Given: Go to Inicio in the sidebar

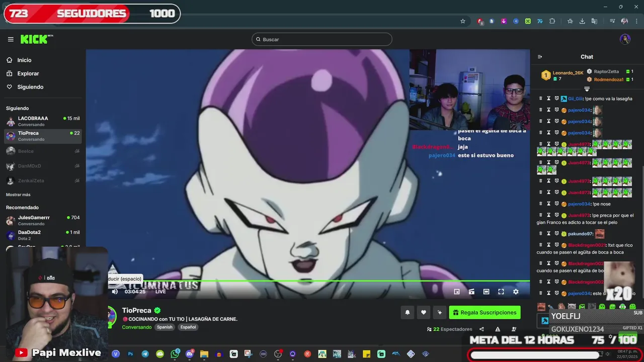Looking at the screenshot, I should pyautogui.click(x=24, y=60).
